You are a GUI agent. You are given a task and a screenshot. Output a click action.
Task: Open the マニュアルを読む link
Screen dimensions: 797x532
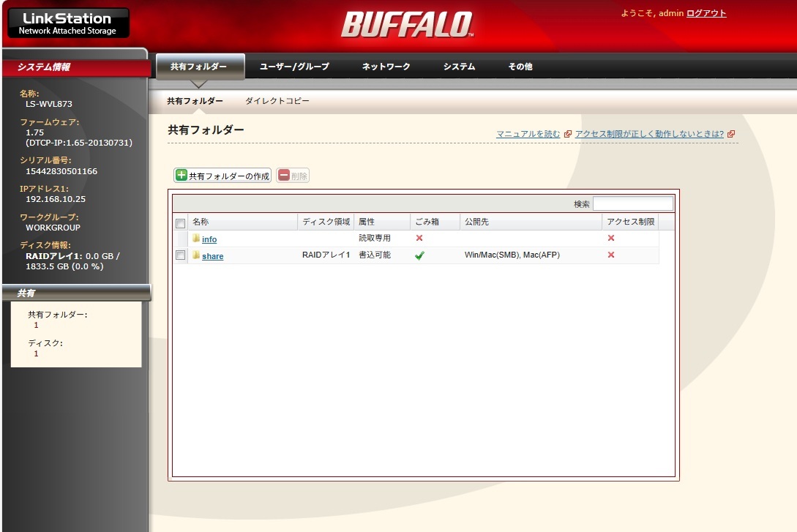528,134
